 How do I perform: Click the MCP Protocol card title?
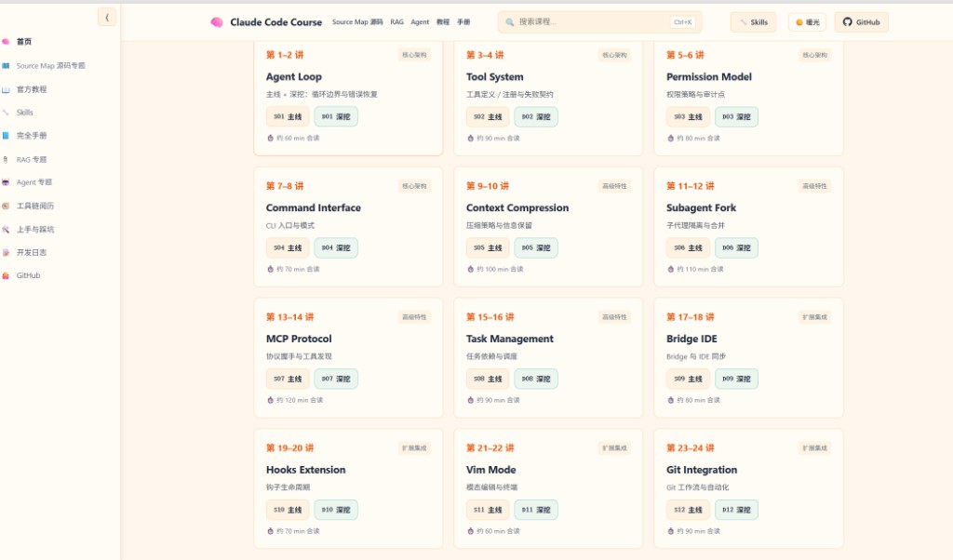coord(299,339)
